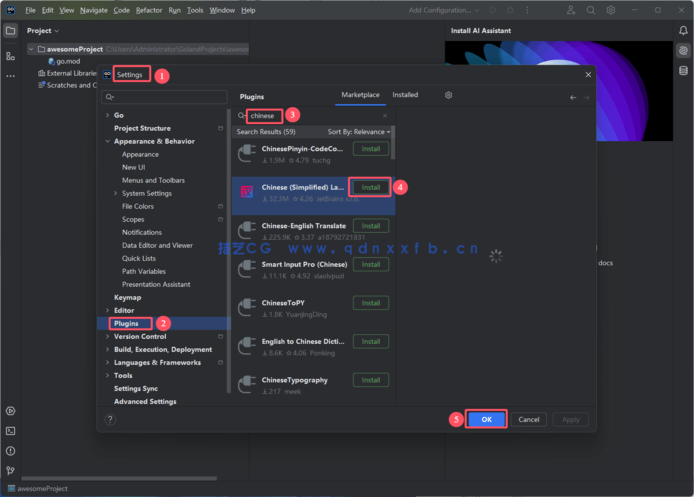This screenshot has width=694, height=497.
Task: Collapse Appearance & Behavior section
Action: pyautogui.click(x=106, y=141)
